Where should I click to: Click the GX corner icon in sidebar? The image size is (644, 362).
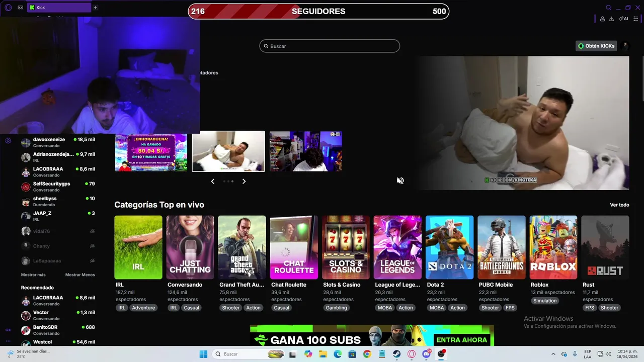[x=8, y=330]
